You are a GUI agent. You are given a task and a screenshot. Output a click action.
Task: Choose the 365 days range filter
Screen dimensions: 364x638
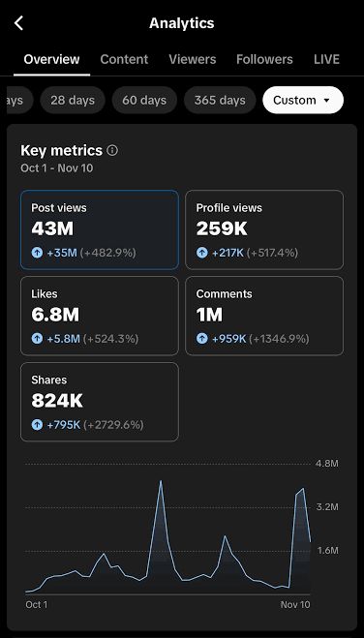point(220,100)
